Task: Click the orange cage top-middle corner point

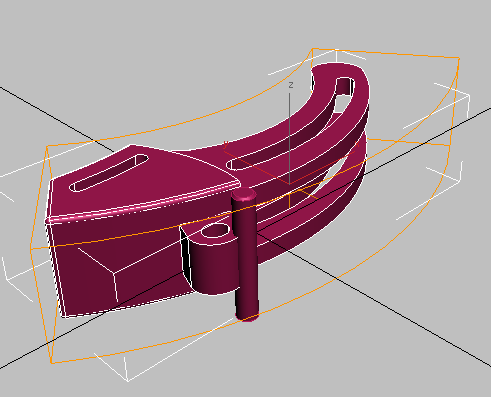Action: [312, 49]
